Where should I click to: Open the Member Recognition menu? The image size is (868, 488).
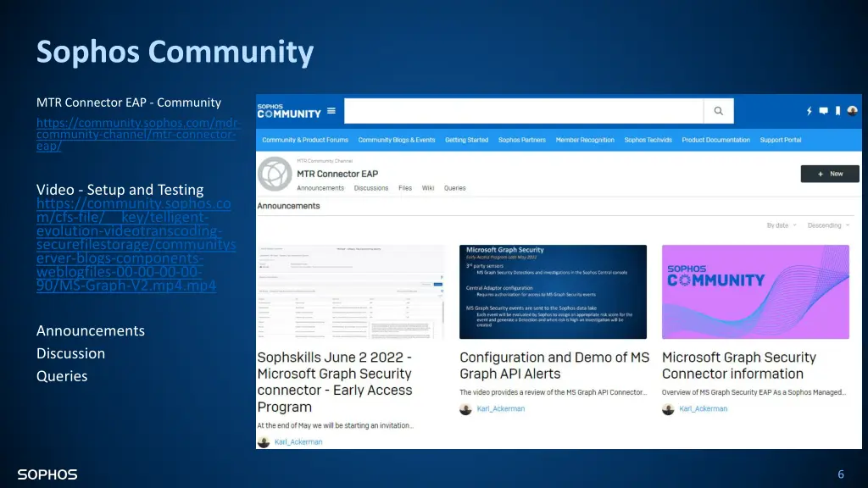[585, 140]
